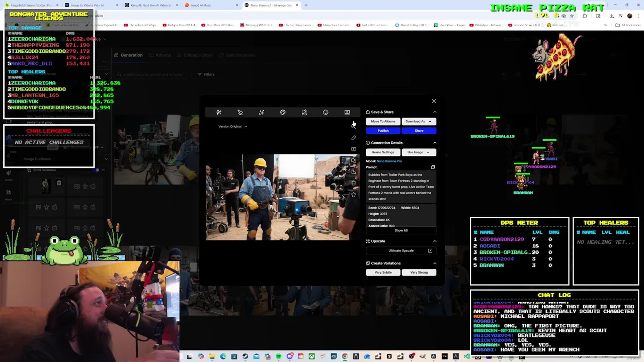
Task: Select the magic wand edit tool
Action: coord(219,112)
